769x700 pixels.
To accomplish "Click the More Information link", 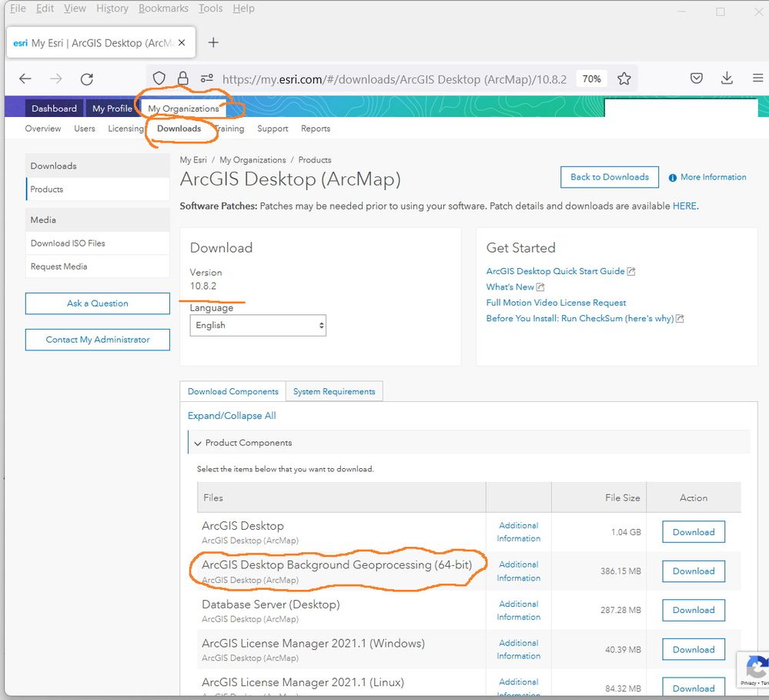I will [707, 177].
